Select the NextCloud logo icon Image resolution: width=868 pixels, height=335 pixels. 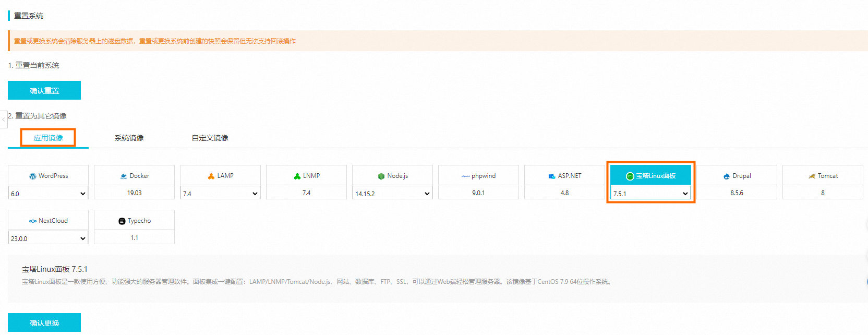pos(33,221)
